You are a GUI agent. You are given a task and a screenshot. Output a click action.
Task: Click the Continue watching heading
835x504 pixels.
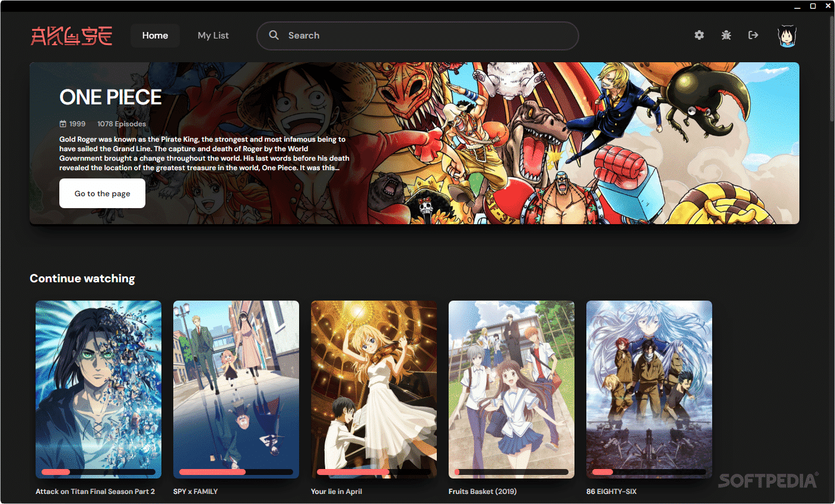point(82,278)
